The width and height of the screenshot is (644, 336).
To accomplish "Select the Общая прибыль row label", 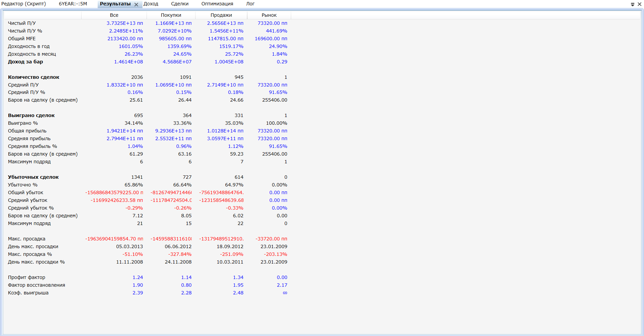I will click(x=27, y=131).
